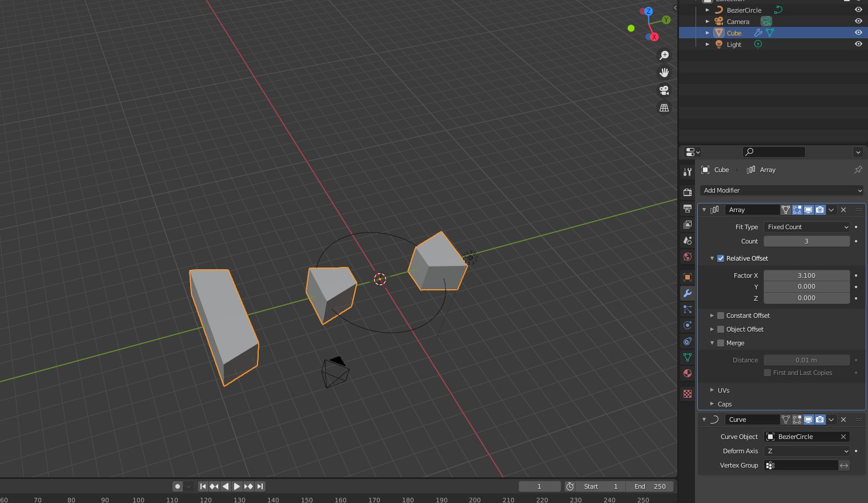
Task: Open the Add Modifier dropdown
Action: click(782, 190)
